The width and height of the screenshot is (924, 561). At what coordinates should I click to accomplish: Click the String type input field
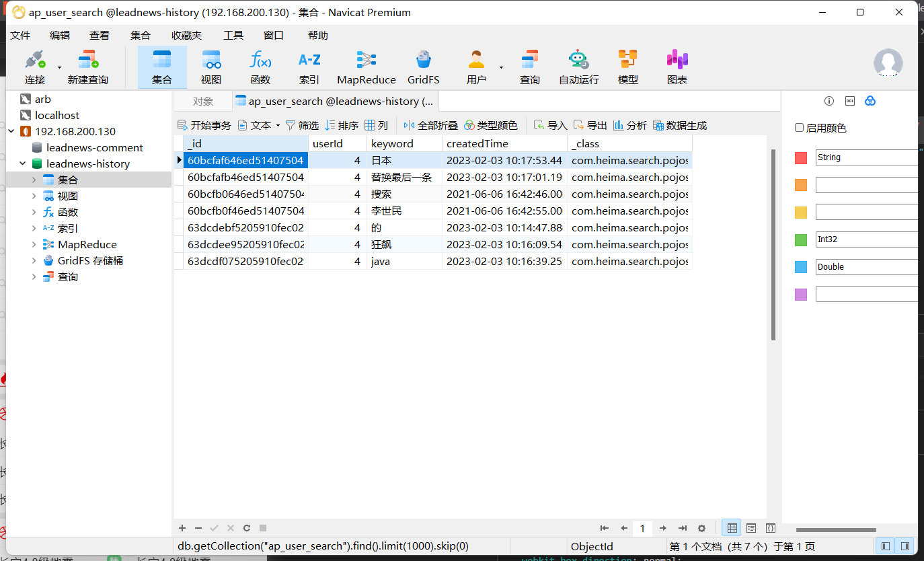867,157
